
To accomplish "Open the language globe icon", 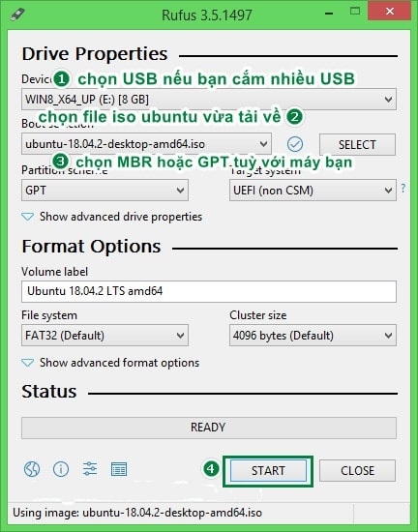I will coord(32,469).
